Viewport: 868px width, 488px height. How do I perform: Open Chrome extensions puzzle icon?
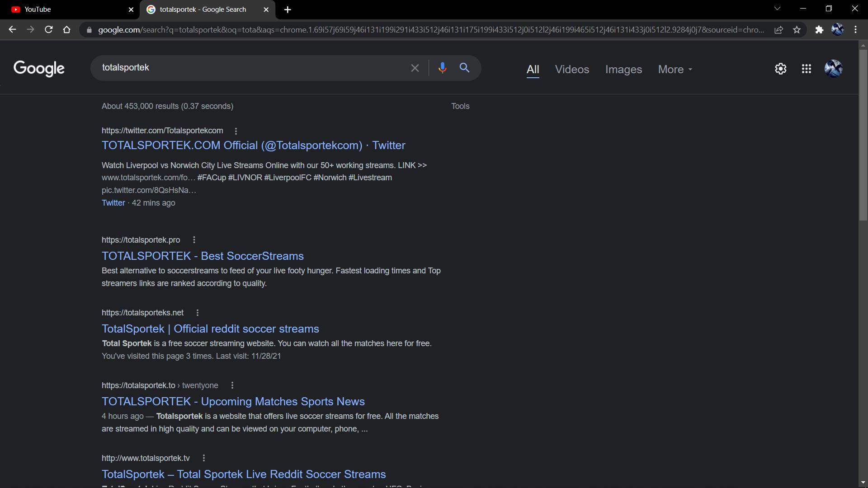819,30
